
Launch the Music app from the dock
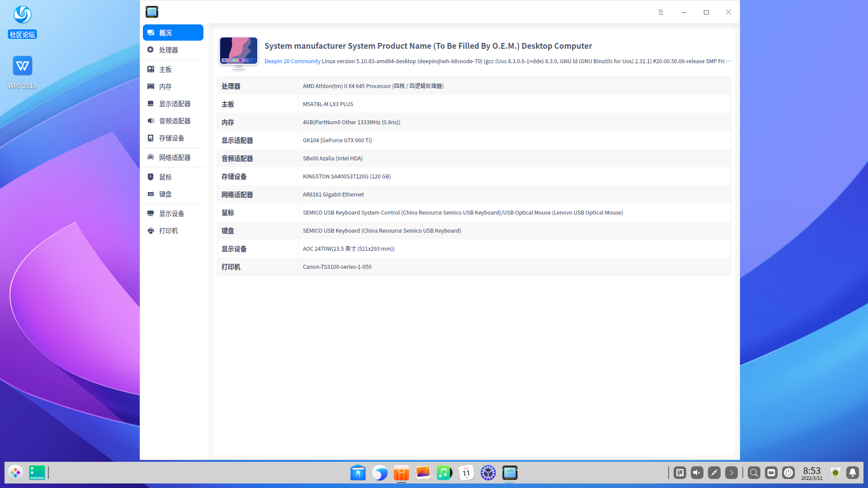click(x=444, y=473)
